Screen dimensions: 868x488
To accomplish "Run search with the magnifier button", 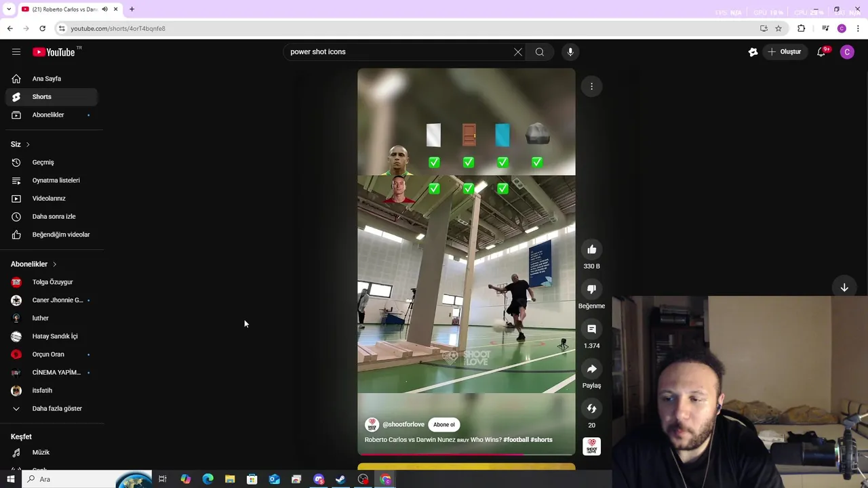I will point(540,52).
